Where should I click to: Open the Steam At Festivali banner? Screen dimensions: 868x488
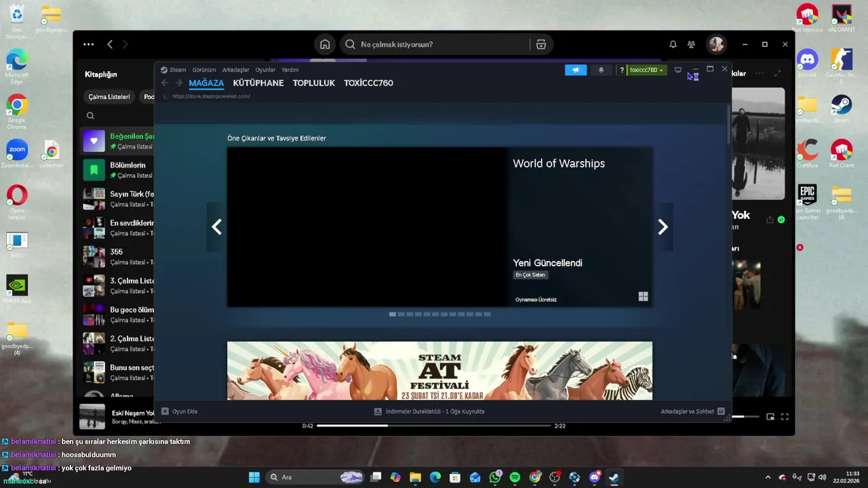pyautogui.click(x=439, y=371)
